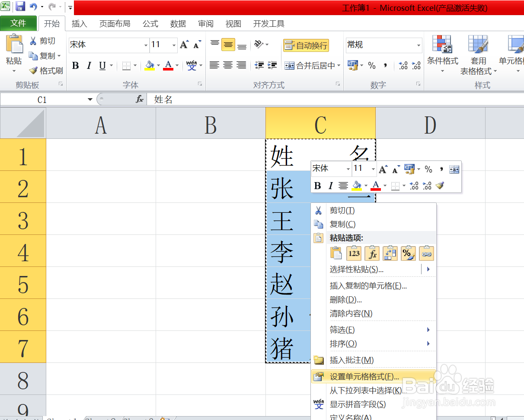524x420 pixels.
Task: Pick the Transpose paste option
Action: click(x=390, y=253)
